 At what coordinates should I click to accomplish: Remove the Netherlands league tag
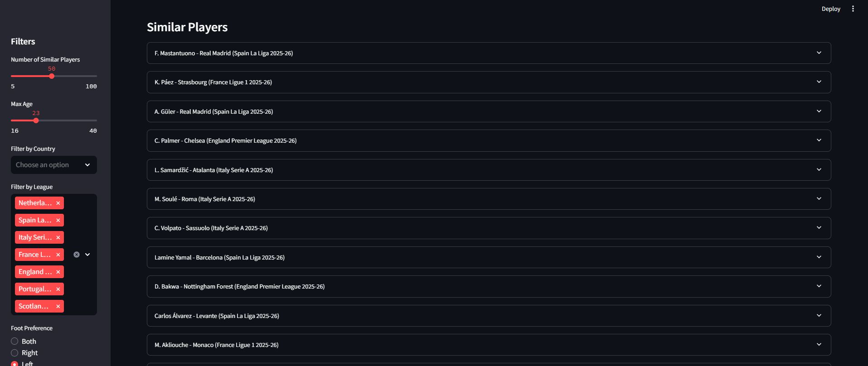[x=58, y=203]
